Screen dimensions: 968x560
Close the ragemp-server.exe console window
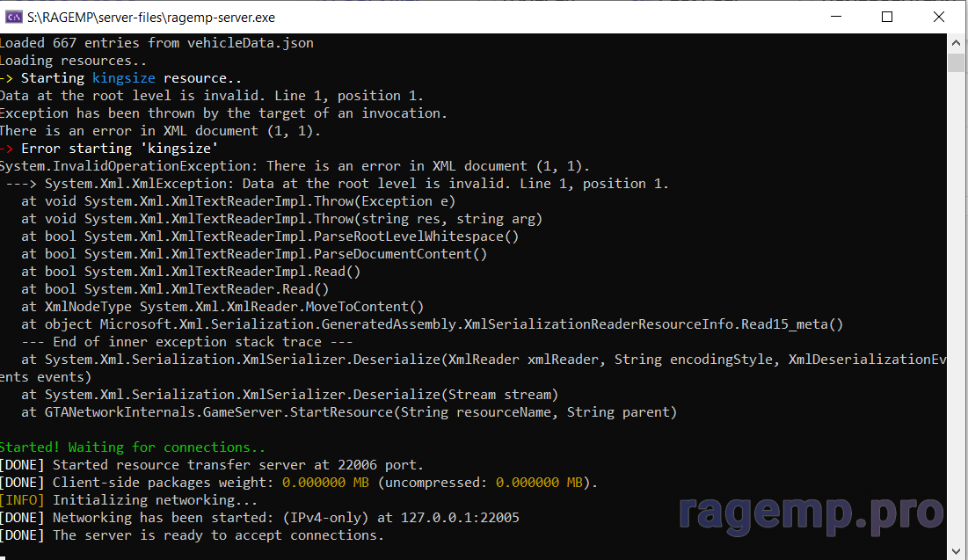[x=938, y=17]
